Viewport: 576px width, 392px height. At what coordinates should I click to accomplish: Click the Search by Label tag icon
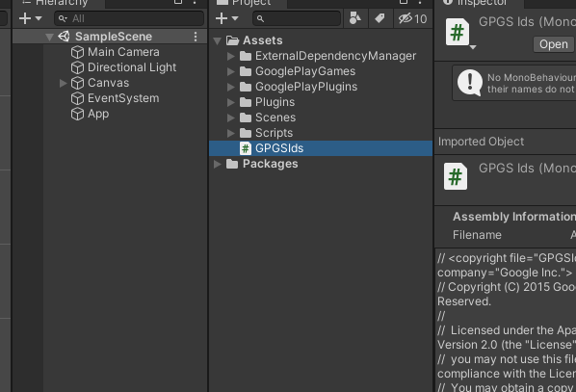pyautogui.click(x=380, y=18)
